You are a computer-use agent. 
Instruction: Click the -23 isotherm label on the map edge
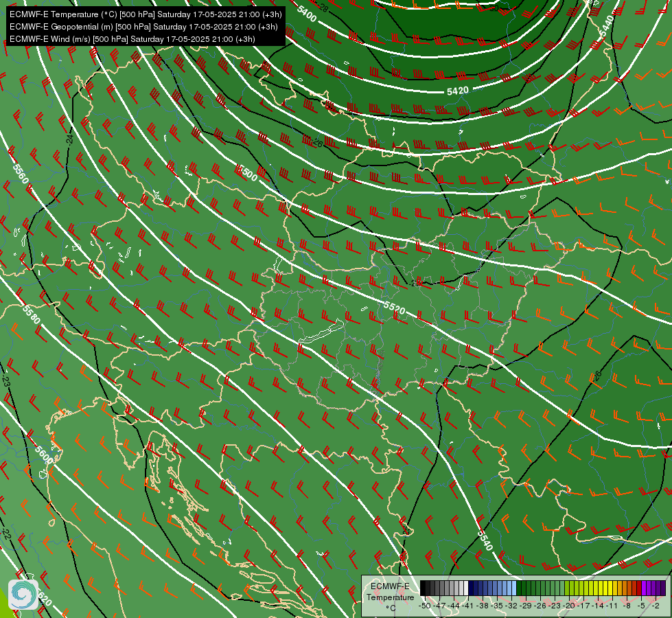(x=6, y=380)
